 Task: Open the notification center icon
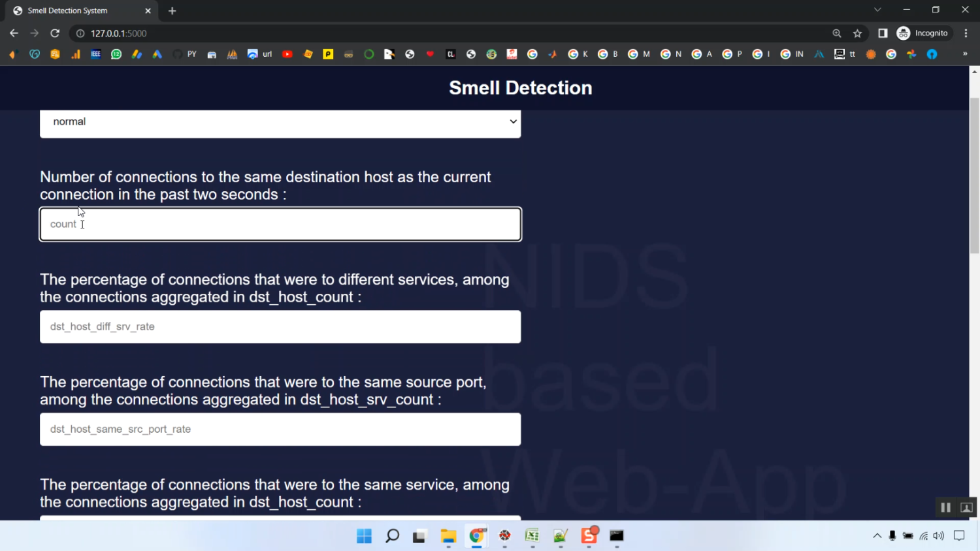[959, 536]
